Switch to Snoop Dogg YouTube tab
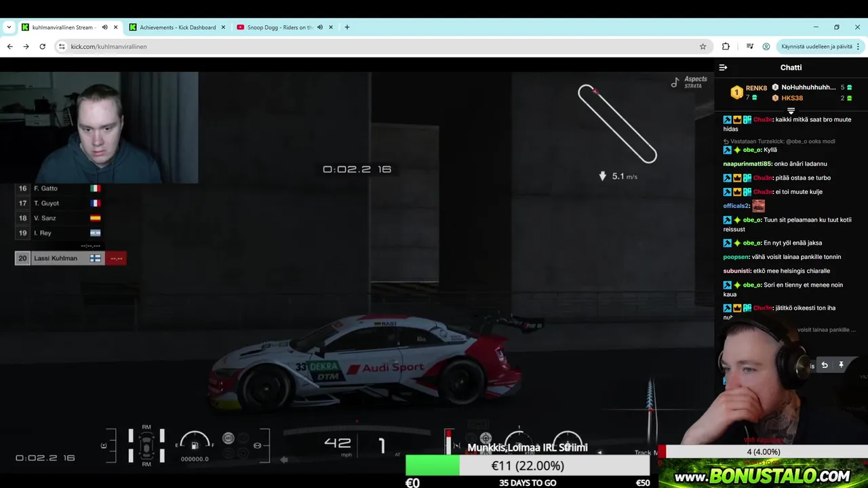868x488 pixels. (280, 27)
